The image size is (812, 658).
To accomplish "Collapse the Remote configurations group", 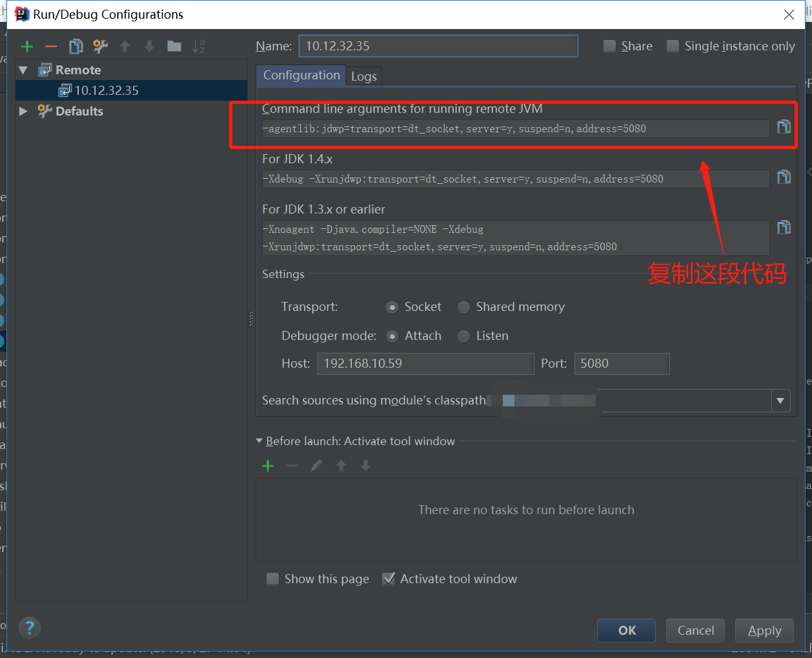I will [23, 69].
